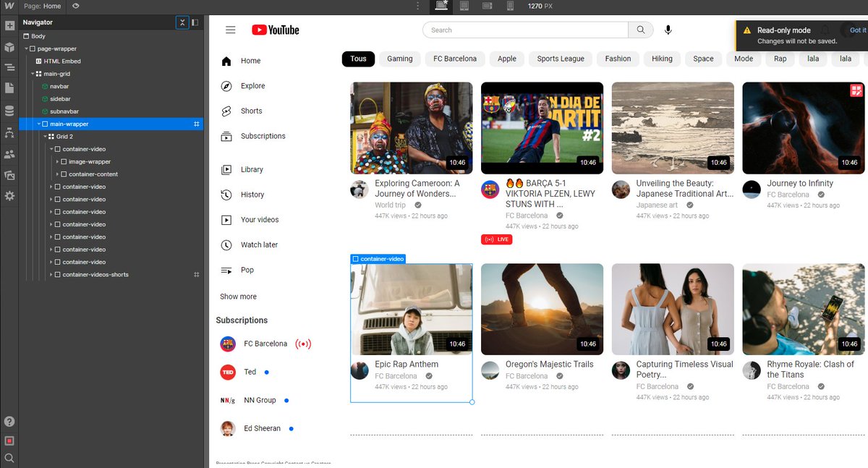The width and height of the screenshot is (868, 468).
Task: Collapse the main-grid tree node
Action: 33,74
